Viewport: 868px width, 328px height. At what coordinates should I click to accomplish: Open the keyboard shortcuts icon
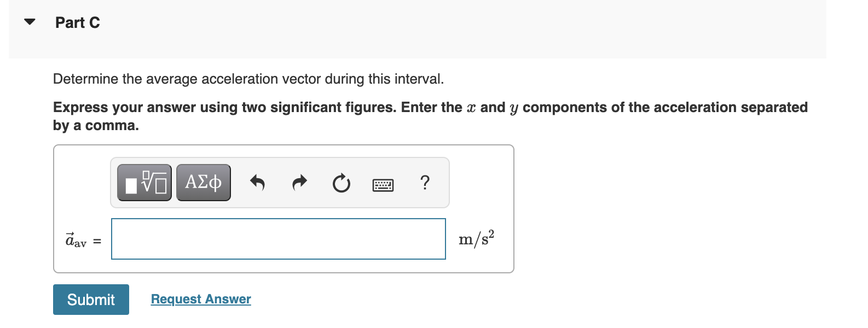(x=383, y=185)
